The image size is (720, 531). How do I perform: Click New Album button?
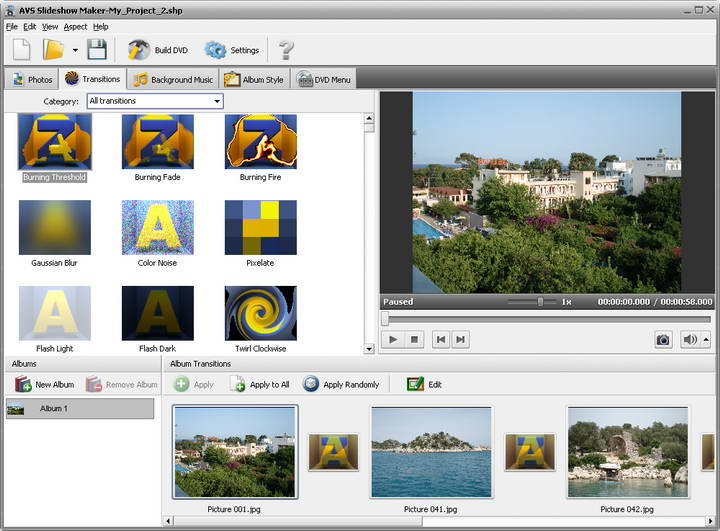click(45, 384)
